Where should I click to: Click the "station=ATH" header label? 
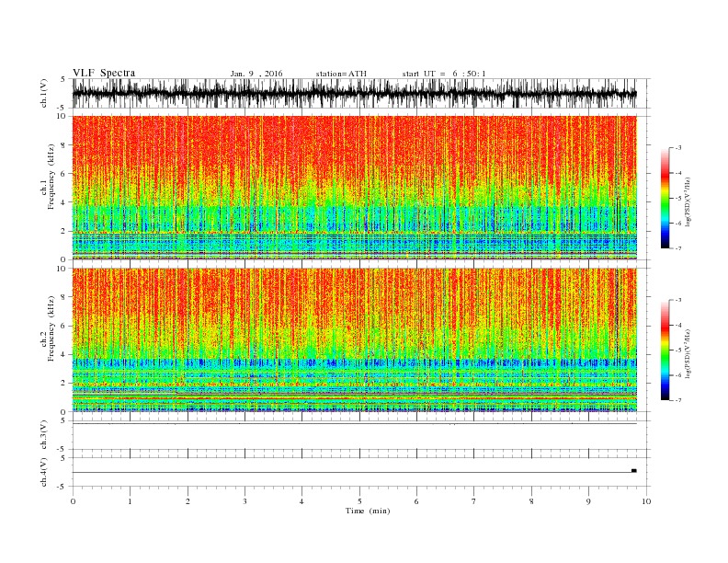pyautogui.click(x=341, y=74)
